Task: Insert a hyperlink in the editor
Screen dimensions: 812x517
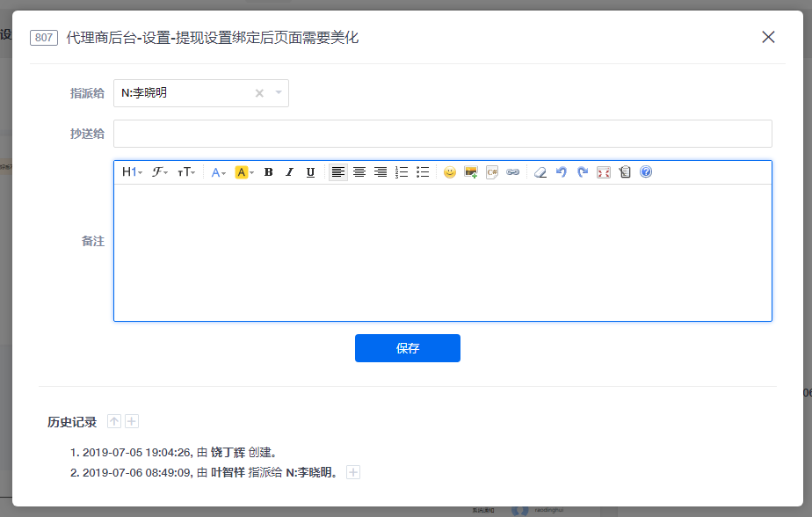Action: point(513,172)
